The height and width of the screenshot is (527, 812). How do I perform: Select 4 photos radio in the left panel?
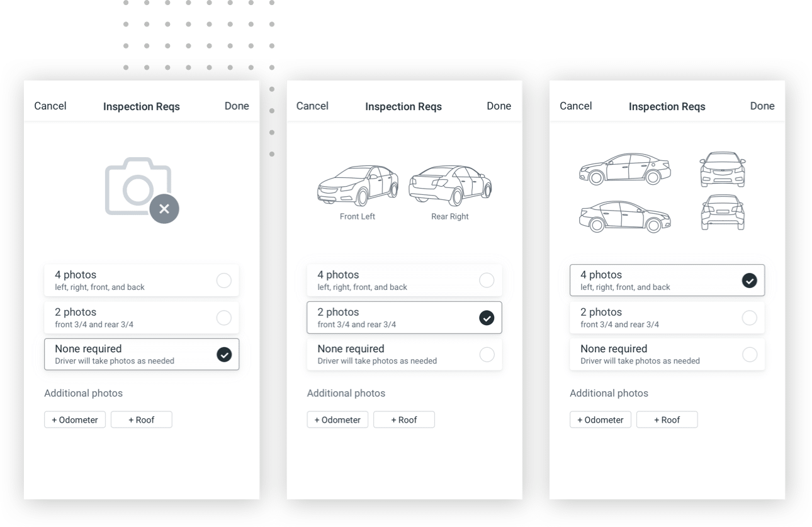click(x=223, y=280)
